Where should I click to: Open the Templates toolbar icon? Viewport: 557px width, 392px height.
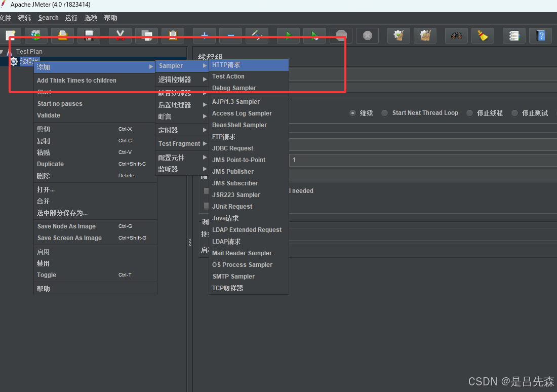click(36, 35)
